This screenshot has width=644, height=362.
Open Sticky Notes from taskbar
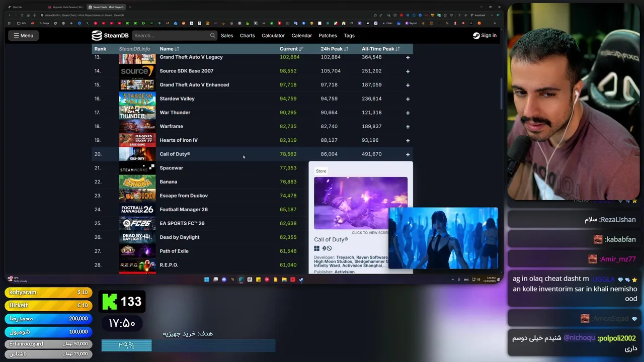coord(258,280)
